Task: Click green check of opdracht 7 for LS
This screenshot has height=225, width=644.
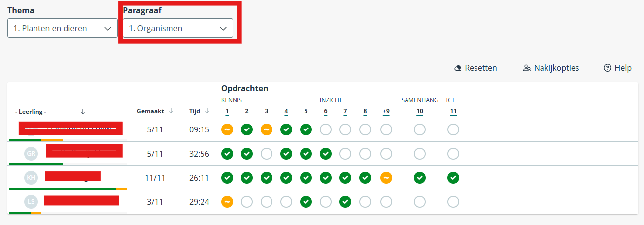Action: [x=345, y=202]
